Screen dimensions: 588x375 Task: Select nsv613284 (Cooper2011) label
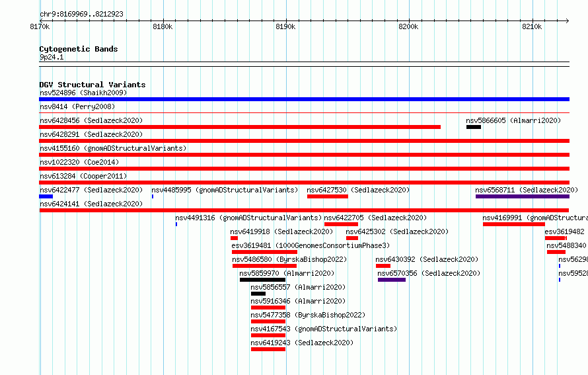click(83, 176)
